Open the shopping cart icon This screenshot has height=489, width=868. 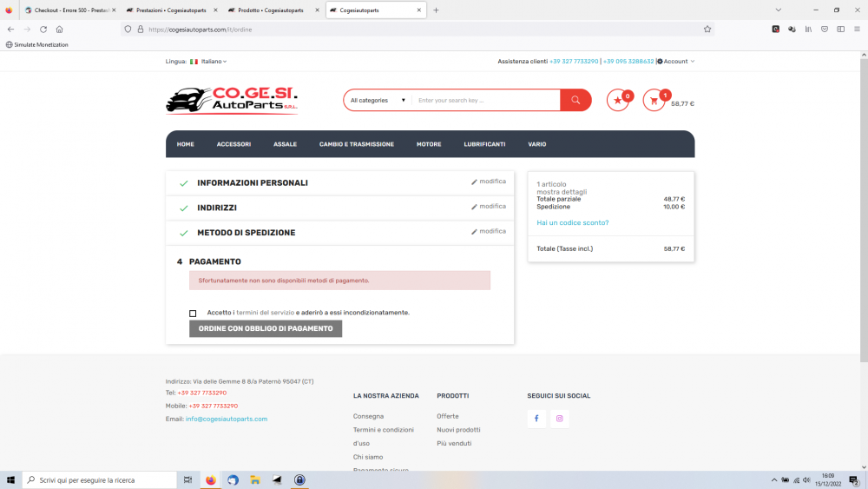click(x=654, y=101)
